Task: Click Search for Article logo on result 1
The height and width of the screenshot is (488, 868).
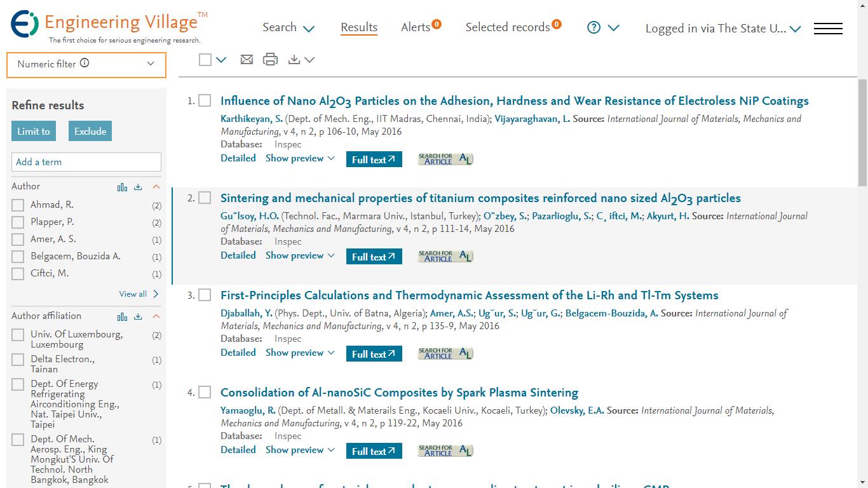Action: click(445, 159)
